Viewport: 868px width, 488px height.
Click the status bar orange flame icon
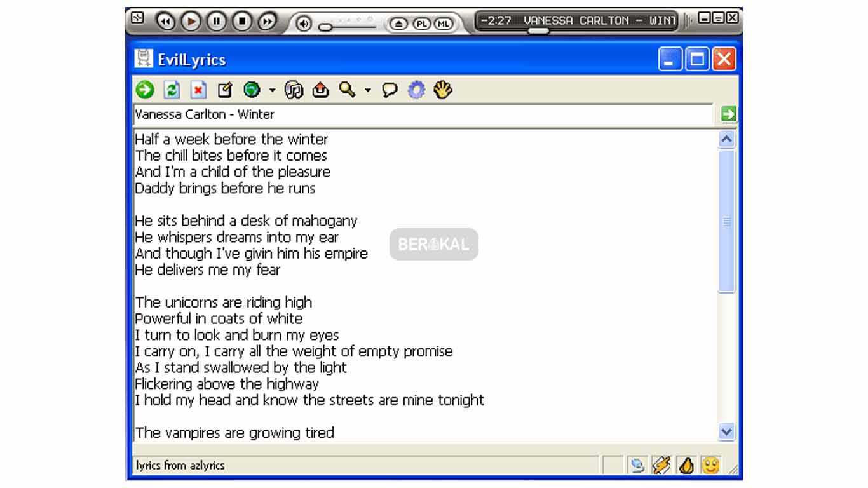686,466
